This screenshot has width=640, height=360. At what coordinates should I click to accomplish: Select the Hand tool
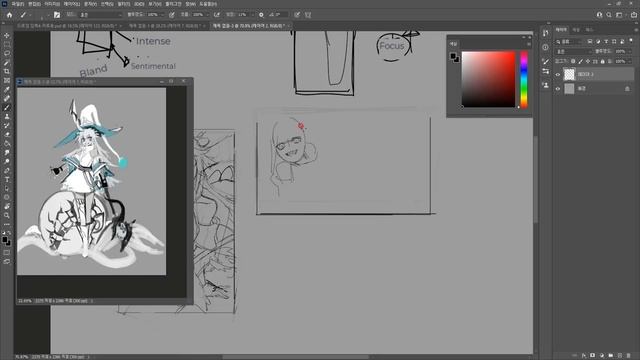pos(7,206)
